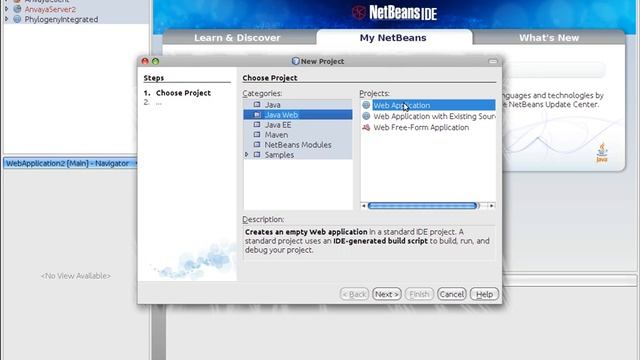Screen dimensions: 640x360
Task: Click the Java Web category folder icon
Action: click(257, 115)
